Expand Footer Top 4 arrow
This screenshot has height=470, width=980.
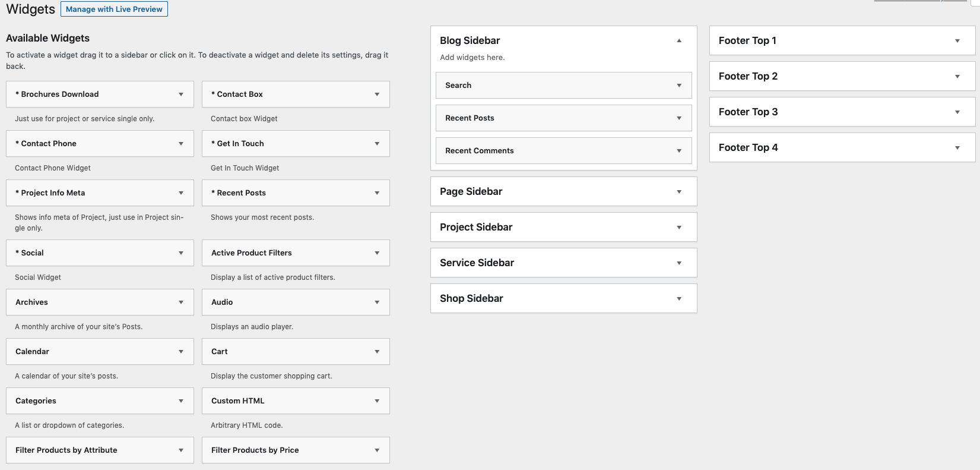(x=957, y=147)
